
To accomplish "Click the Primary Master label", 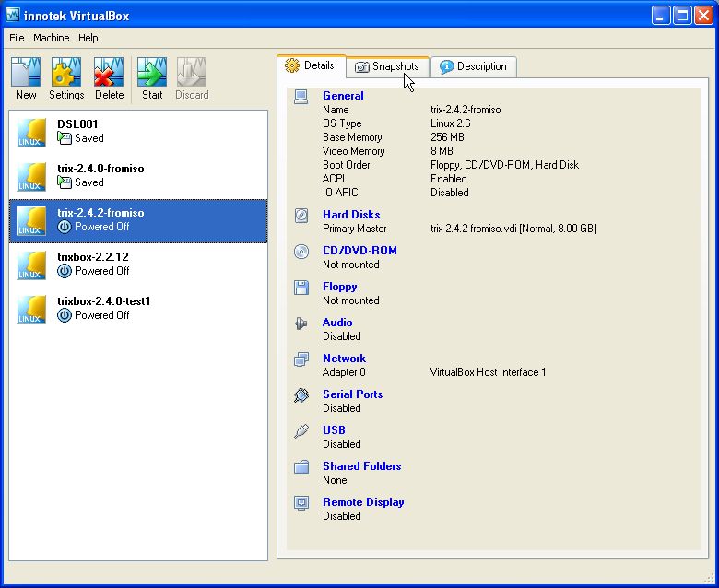I will (x=355, y=229).
